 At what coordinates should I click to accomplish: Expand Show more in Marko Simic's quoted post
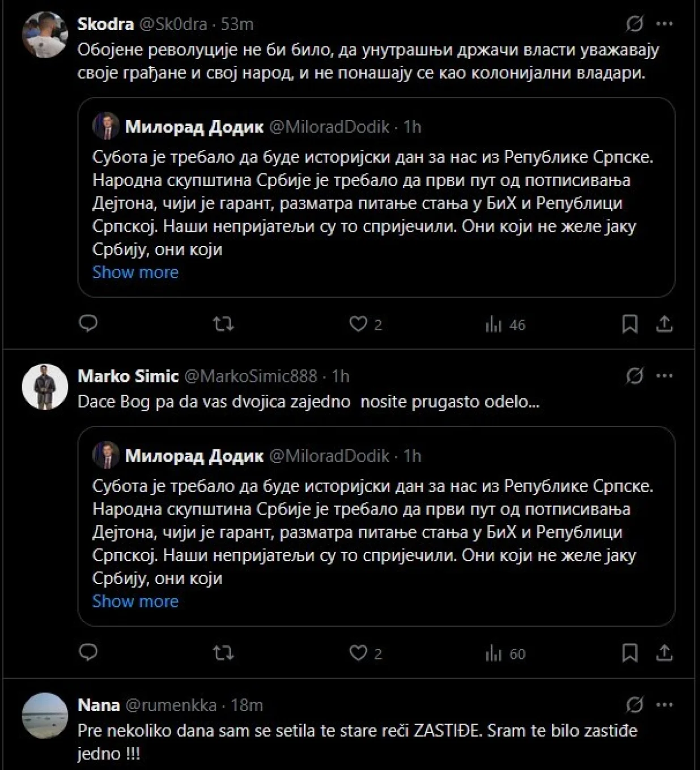point(135,602)
